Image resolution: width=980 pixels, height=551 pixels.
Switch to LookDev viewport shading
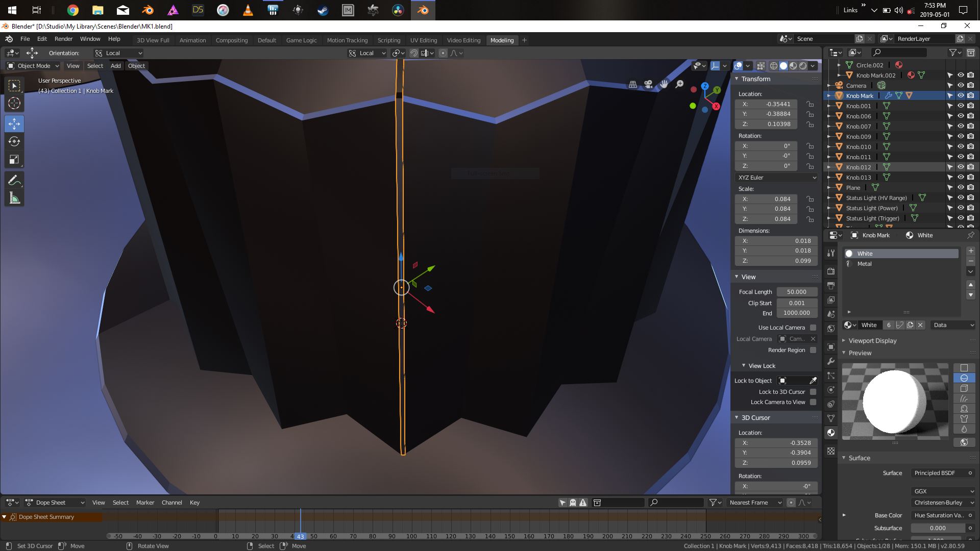[x=793, y=66]
